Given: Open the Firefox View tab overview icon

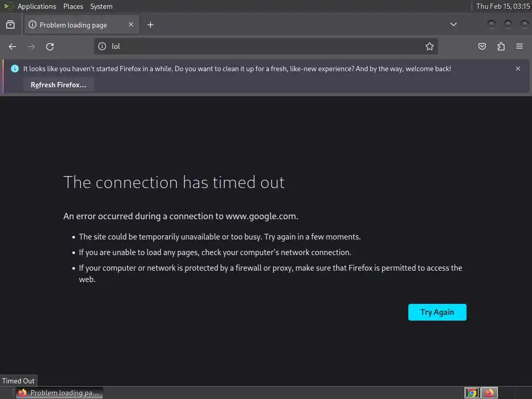Looking at the screenshot, I should [x=10, y=25].
